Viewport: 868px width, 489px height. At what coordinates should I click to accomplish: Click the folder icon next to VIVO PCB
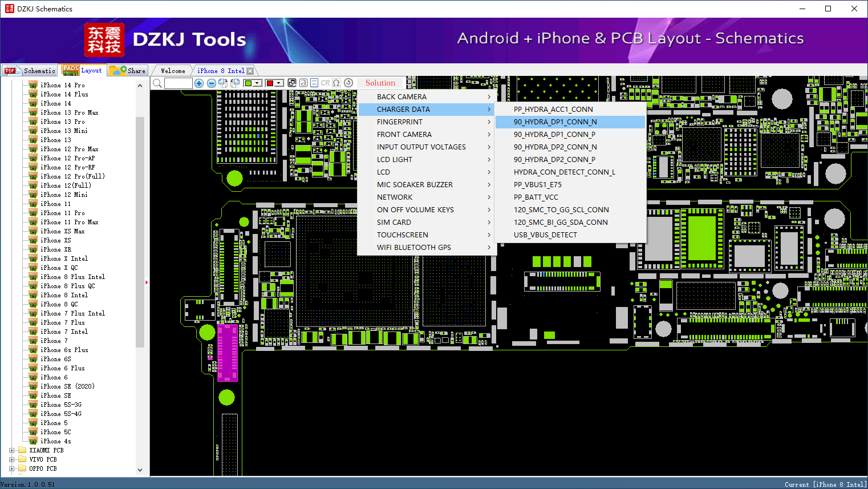point(22,459)
